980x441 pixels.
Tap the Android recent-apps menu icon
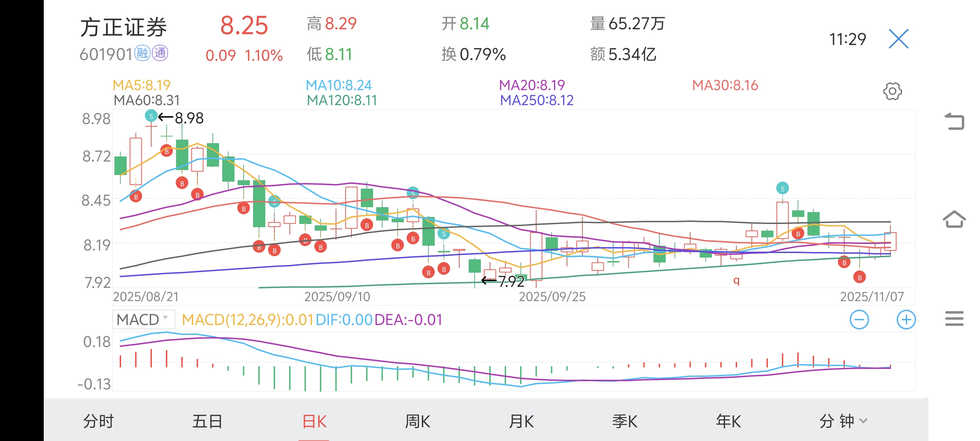point(954,318)
